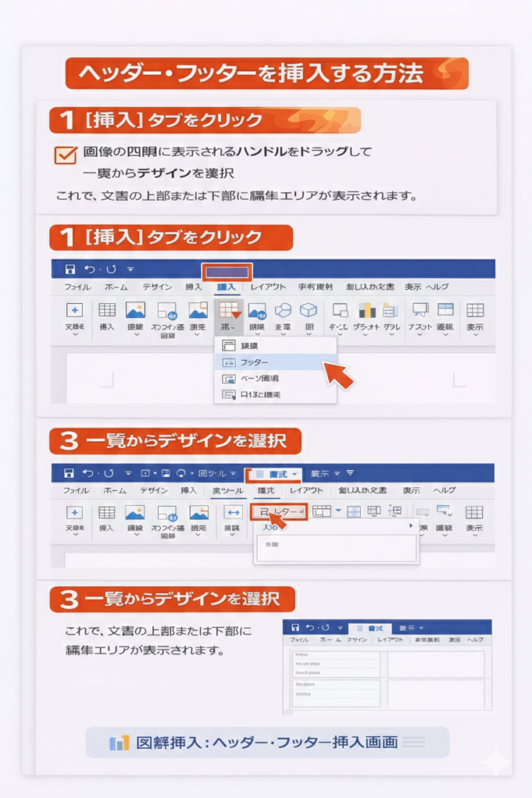
Task: Open レイアウト tab in the top Word window
Action: pyautogui.click(x=268, y=287)
